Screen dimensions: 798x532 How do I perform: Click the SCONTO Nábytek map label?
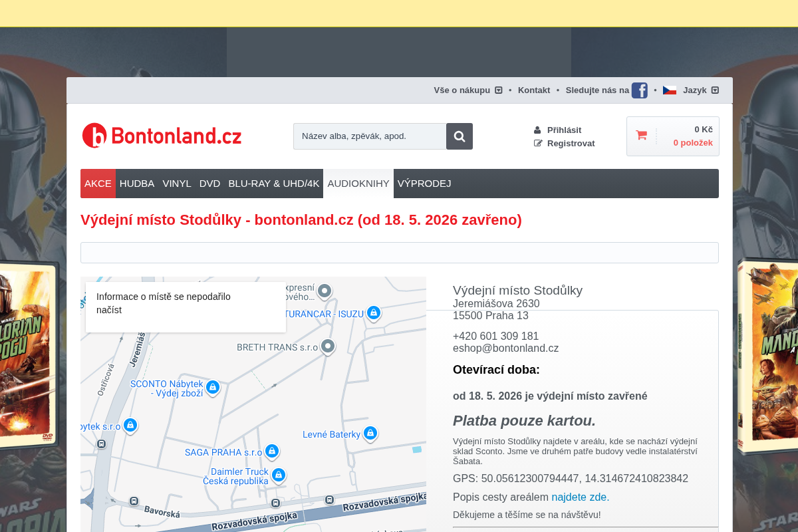click(166, 388)
